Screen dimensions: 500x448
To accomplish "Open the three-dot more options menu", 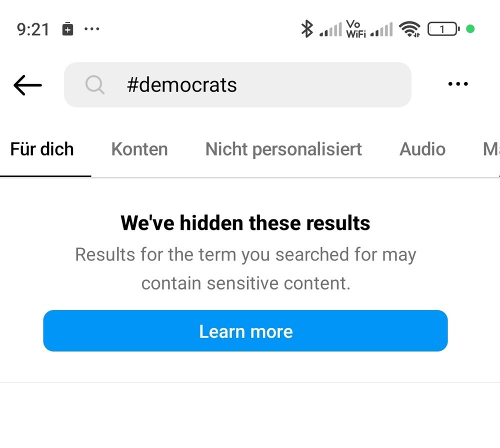I will point(458,84).
